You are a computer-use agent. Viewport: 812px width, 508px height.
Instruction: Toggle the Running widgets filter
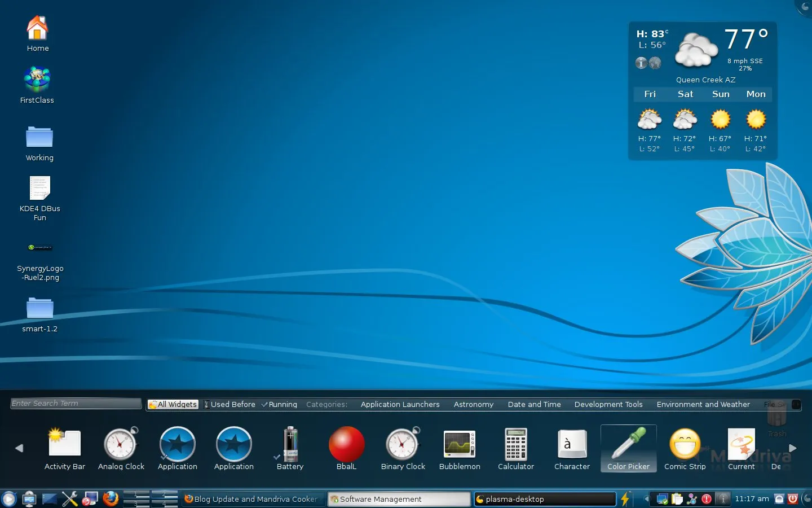279,405
